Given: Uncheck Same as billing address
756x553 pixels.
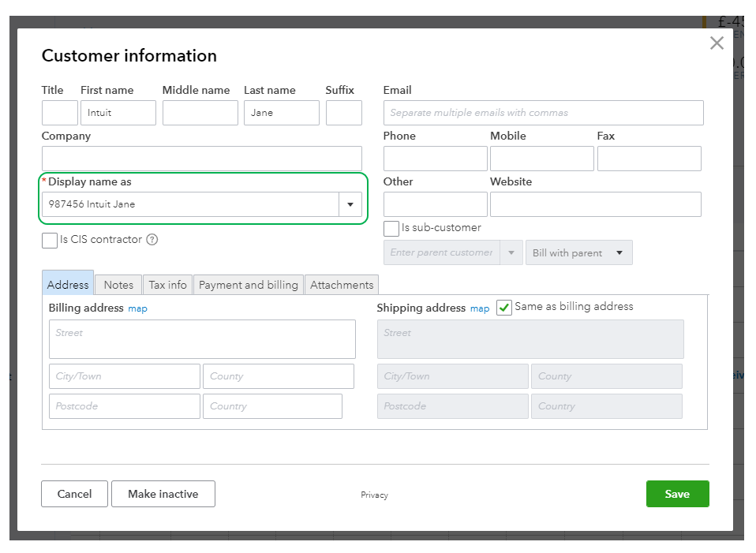Looking at the screenshot, I should pyautogui.click(x=504, y=308).
